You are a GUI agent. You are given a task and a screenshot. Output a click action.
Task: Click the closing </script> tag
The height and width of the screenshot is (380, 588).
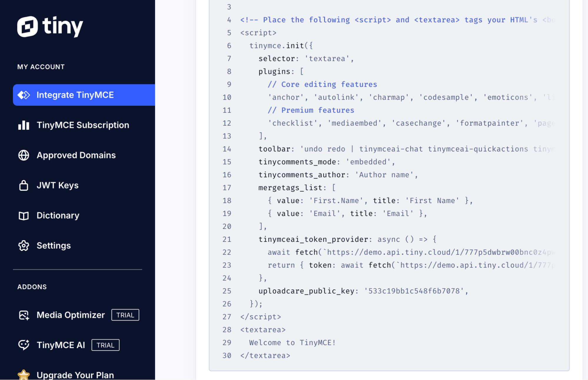(x=261, y=317)
